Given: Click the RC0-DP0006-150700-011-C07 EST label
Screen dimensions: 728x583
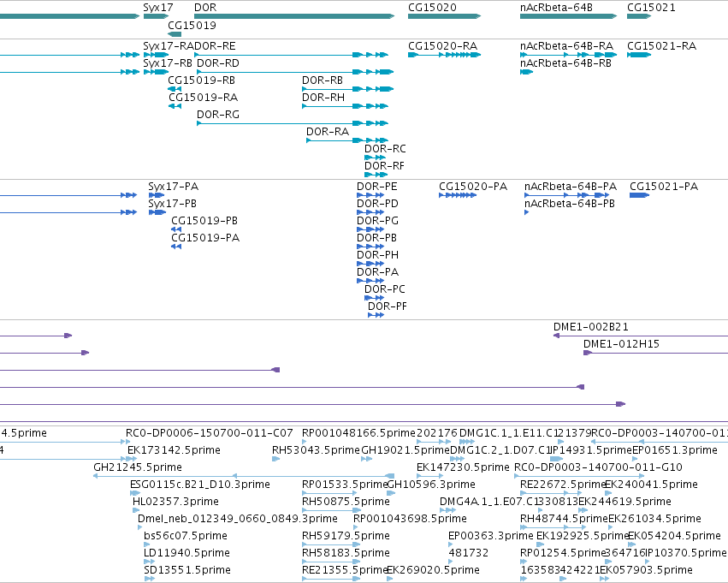Looking at the screenshot, I should tap(210, 433).
